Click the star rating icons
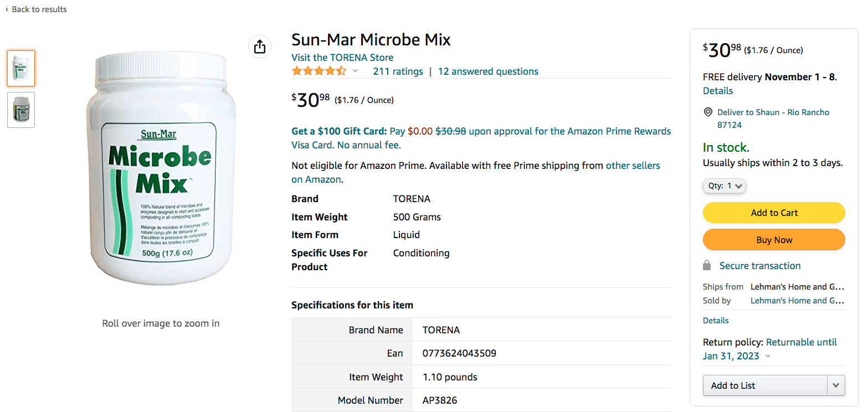 319,71
